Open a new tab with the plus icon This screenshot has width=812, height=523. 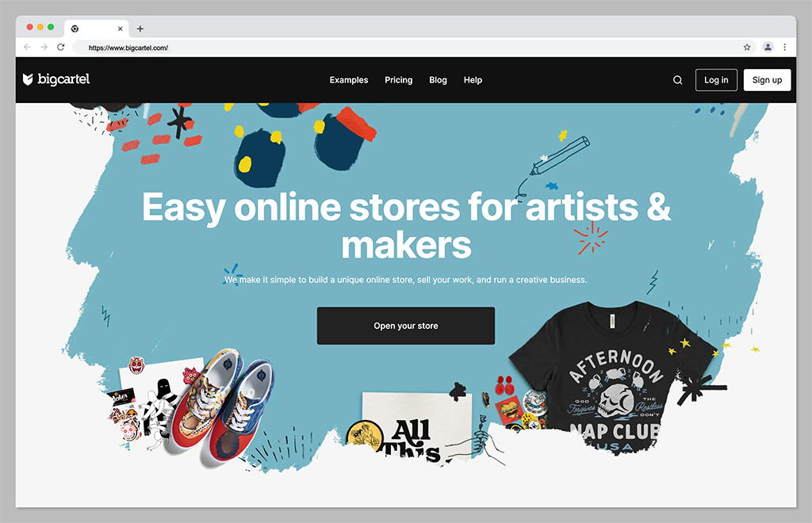point(140,29)
